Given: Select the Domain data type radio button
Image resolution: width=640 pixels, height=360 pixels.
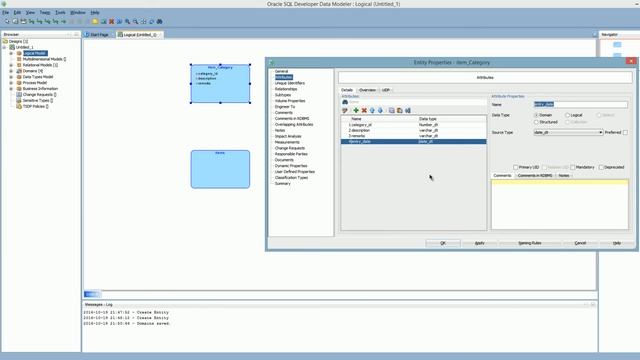Looking at the screenshot, I should click(x=536, y=116).
